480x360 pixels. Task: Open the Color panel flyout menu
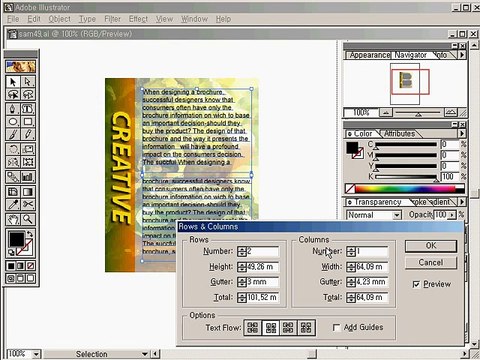tap(462, 134)
